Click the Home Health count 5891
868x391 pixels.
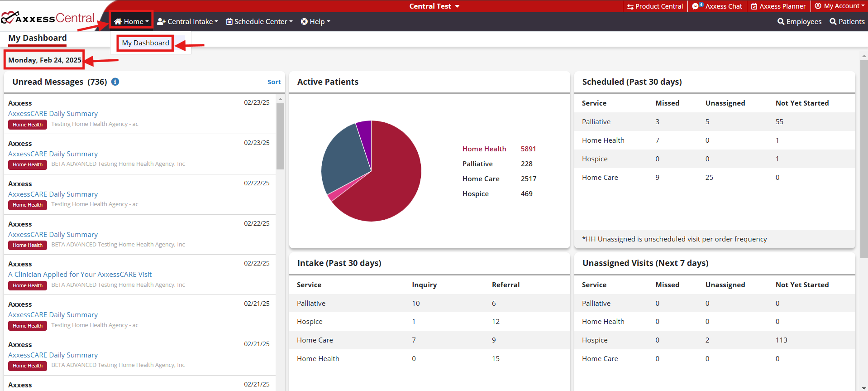528,149
